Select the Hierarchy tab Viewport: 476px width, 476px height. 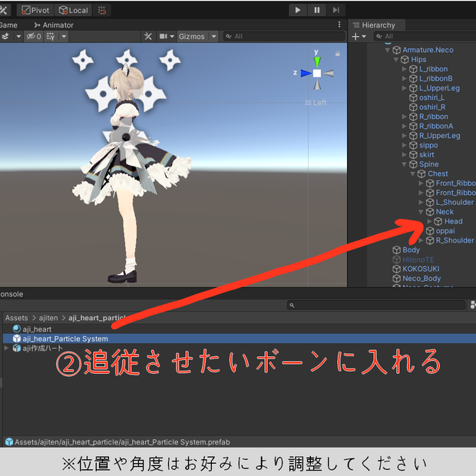pos(375,25)
